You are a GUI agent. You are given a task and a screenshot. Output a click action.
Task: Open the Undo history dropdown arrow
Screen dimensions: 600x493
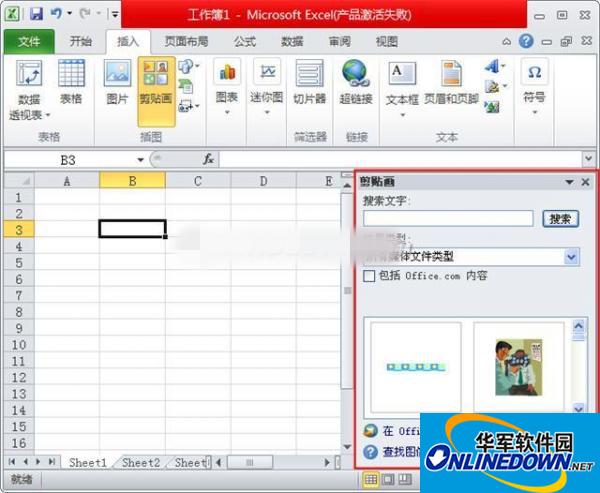tap(69, 13)
